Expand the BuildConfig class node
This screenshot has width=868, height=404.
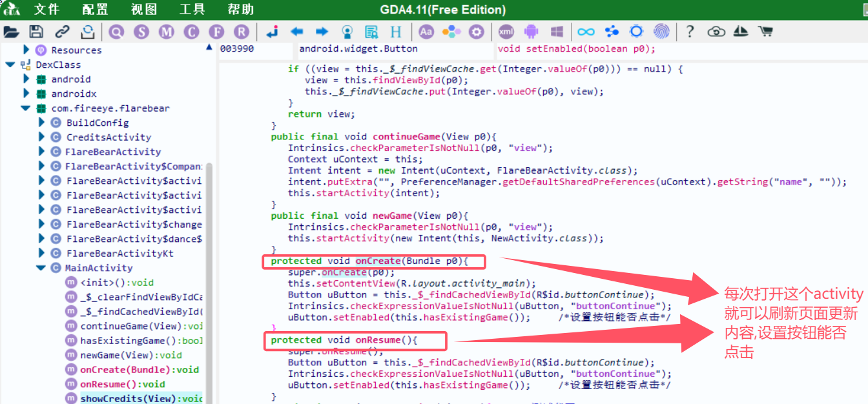coord(42,122)
